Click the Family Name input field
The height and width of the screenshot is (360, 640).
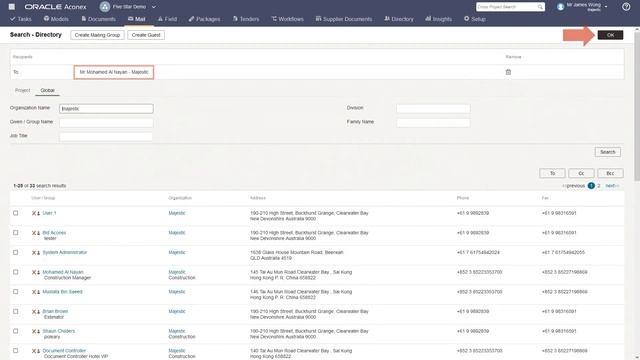433,122
